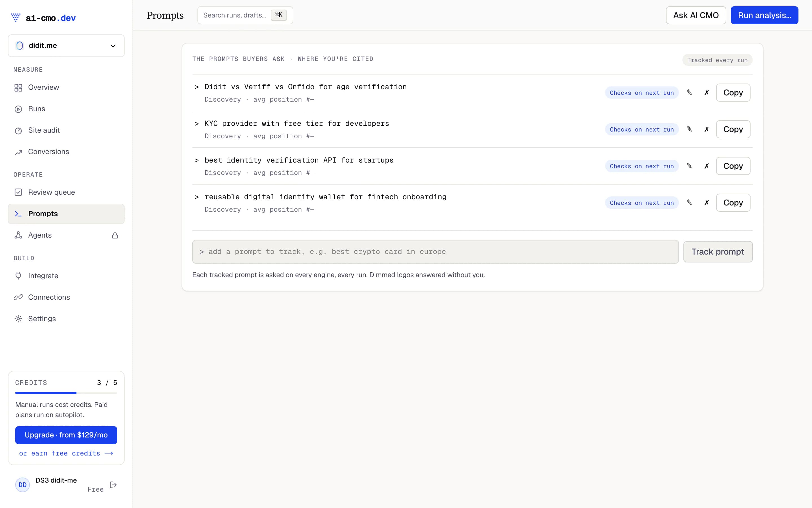Go to the Overview page
Image resolution: width=812 pixels, height=508 pixels.
(x=66, y=87)
